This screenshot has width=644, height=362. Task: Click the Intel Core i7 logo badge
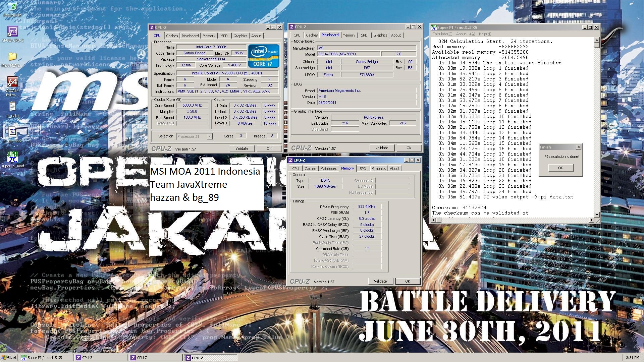pos(264,56)
